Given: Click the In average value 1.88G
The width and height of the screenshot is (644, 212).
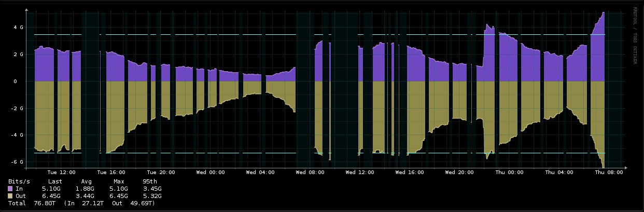Looking at the screenshot, I should pos(86,188).
